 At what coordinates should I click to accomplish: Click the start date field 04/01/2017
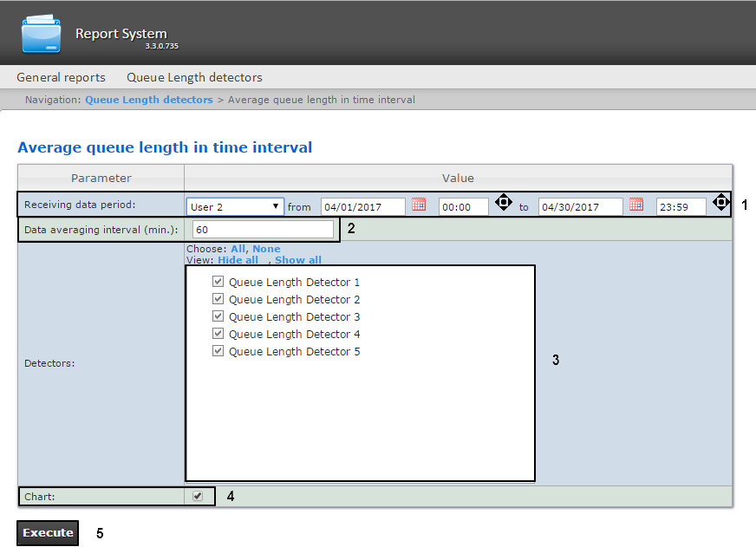coord(362,207)
